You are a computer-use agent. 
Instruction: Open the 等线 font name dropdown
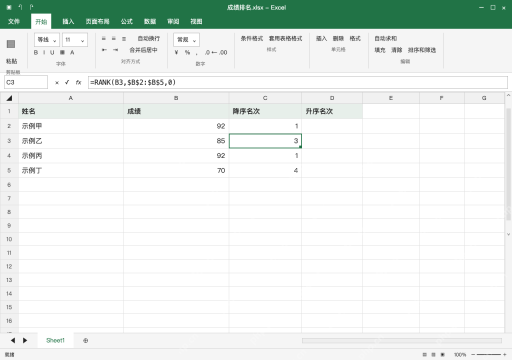point(47,40)
